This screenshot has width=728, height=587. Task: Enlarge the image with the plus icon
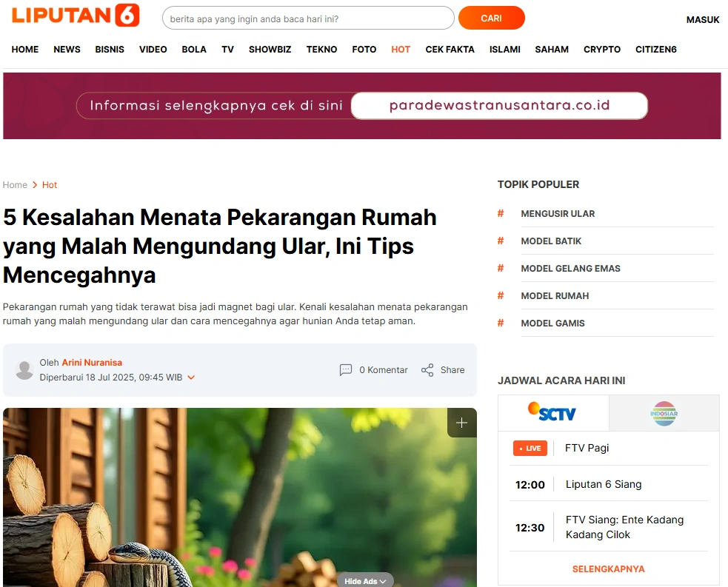click(x=461, y=422)
